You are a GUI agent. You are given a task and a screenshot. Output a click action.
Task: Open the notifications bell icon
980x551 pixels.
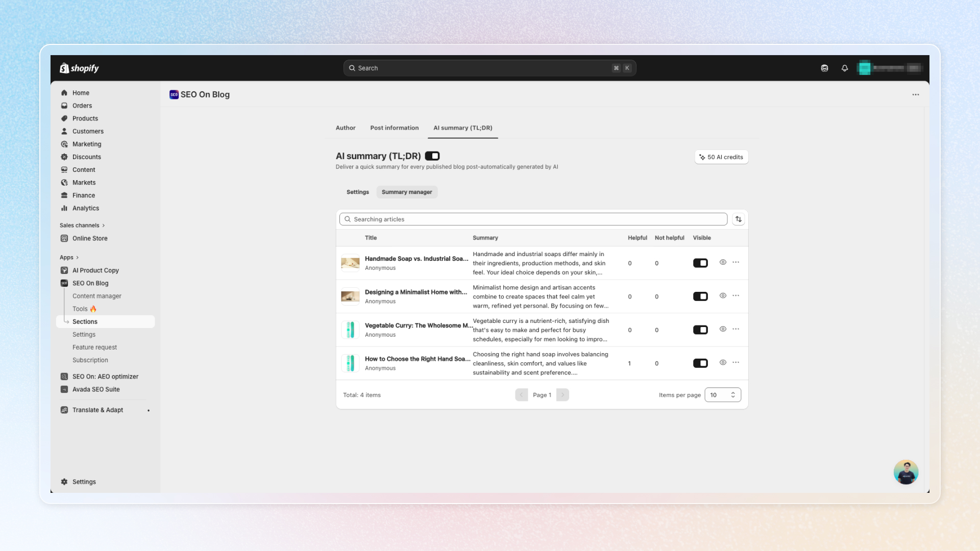point(845,68)
